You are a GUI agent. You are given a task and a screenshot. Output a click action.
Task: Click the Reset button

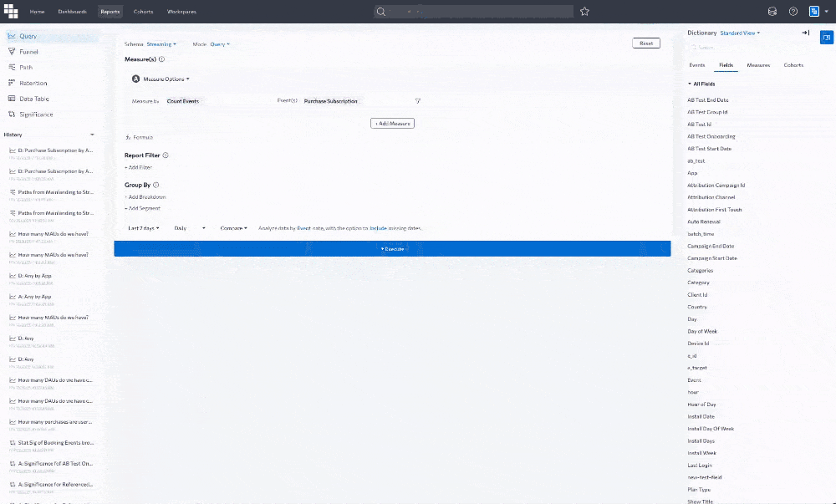click(x=646, y=43)
